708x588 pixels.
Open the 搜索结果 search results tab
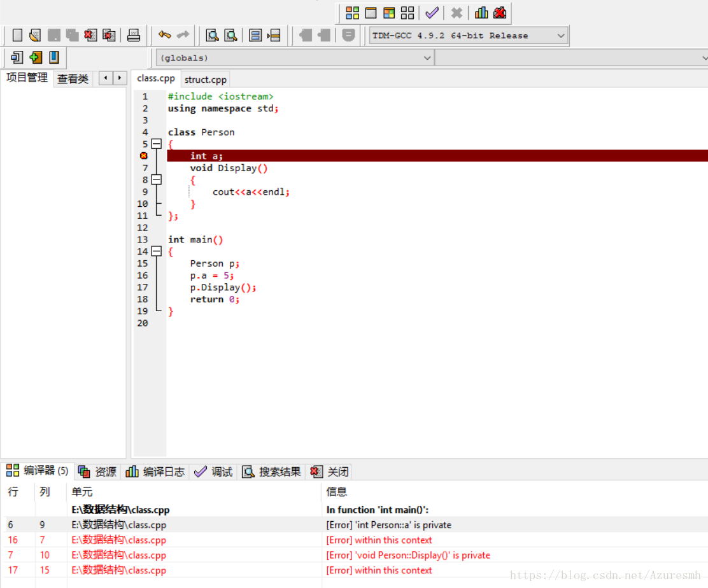coord(271,472)
